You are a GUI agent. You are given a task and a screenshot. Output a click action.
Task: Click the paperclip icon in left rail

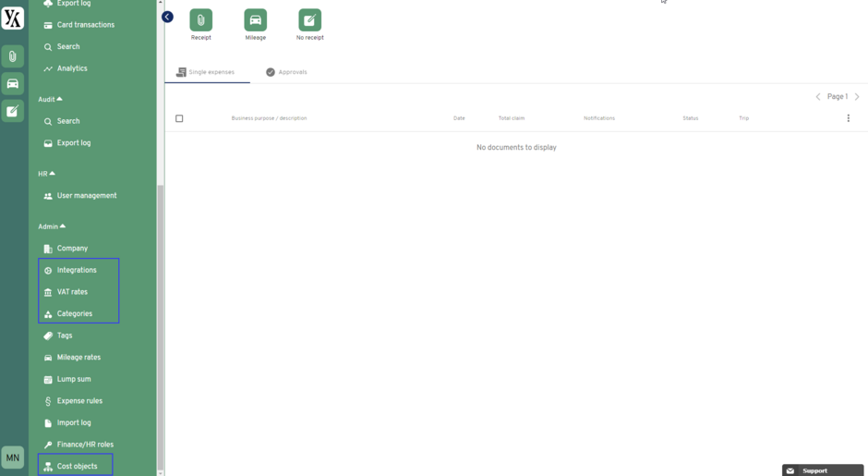13,56
